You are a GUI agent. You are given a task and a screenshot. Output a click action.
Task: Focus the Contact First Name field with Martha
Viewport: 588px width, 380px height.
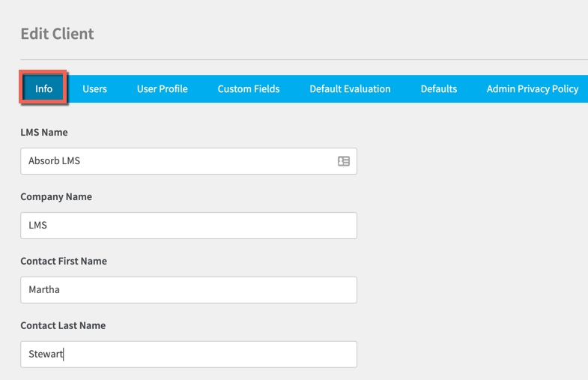click(189, 290)
